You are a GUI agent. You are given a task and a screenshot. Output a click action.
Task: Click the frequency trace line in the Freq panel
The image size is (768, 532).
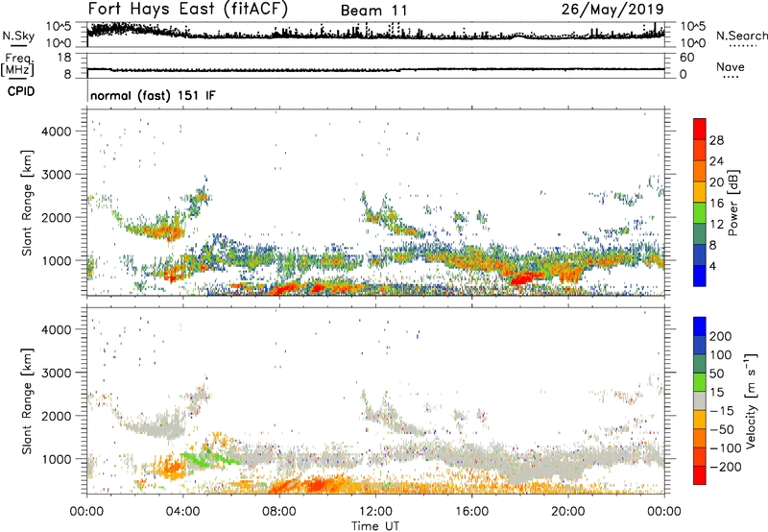pos(375,69)
